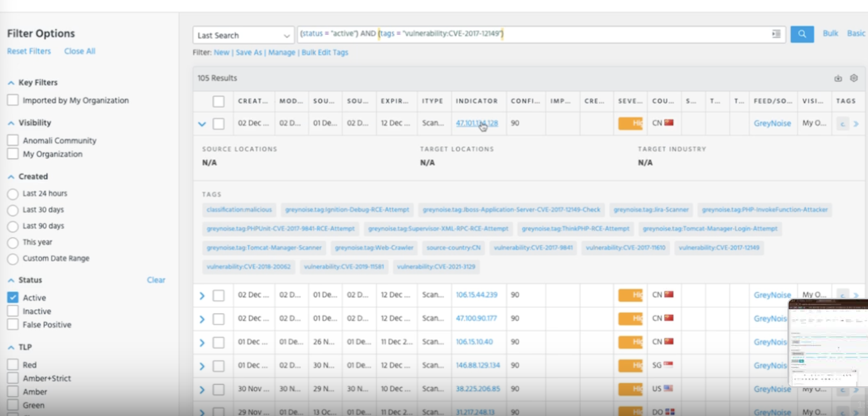Check the False Positive status filter
Image resolution: width=868 pixels, height=416 pixels.
pos(13,324)
